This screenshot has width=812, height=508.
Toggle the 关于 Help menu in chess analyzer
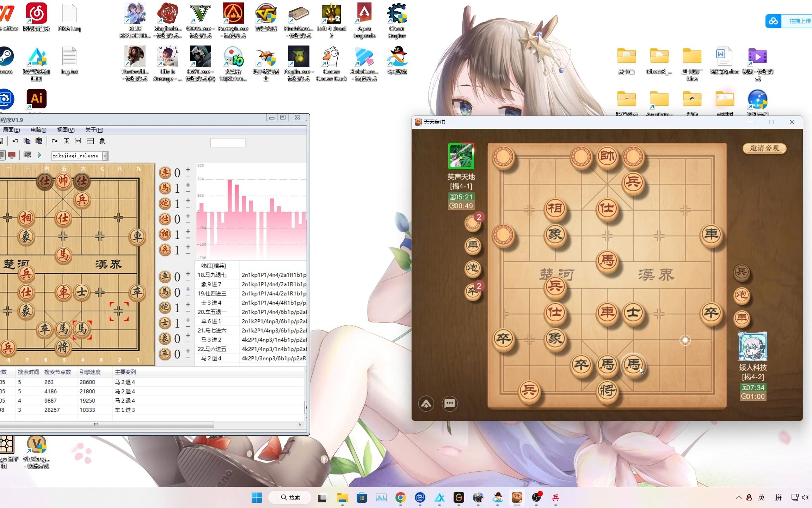coord(93,129)
